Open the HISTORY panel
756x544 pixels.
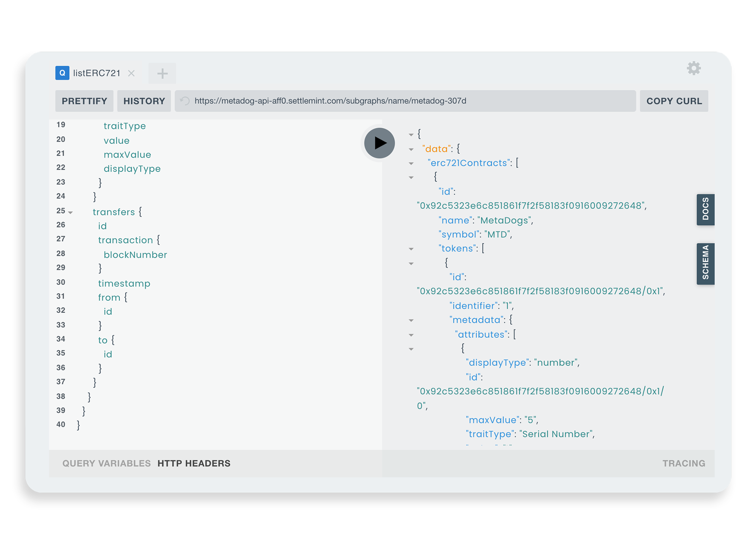pyautogui.click(x=144, y=100)
